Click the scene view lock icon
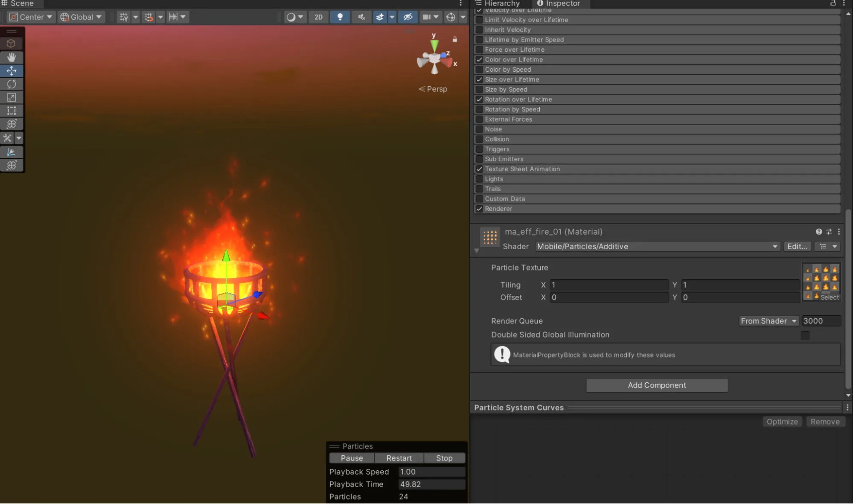The width and height of the screenshot is (853, 504). (455, 39)
